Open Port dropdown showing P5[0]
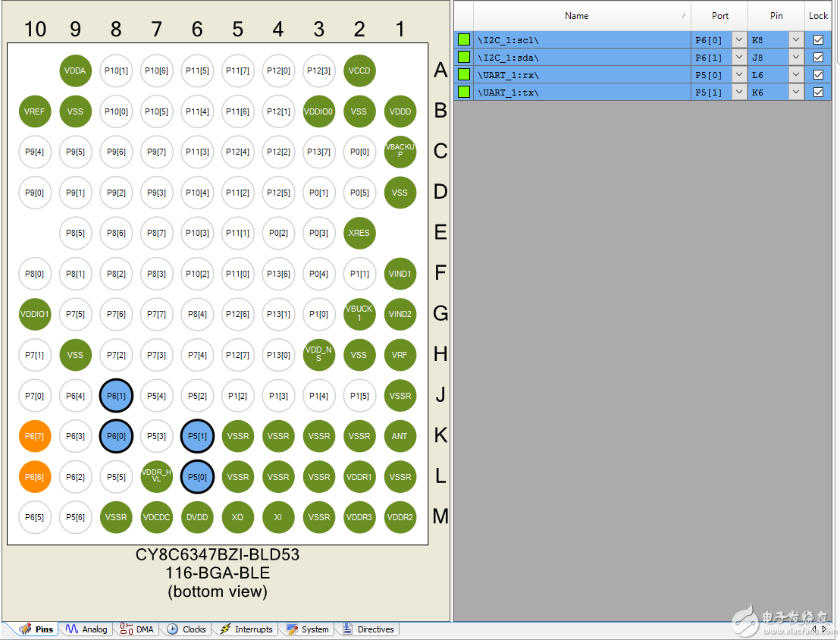Screen dimensions: 840x640 coord(739,74)
